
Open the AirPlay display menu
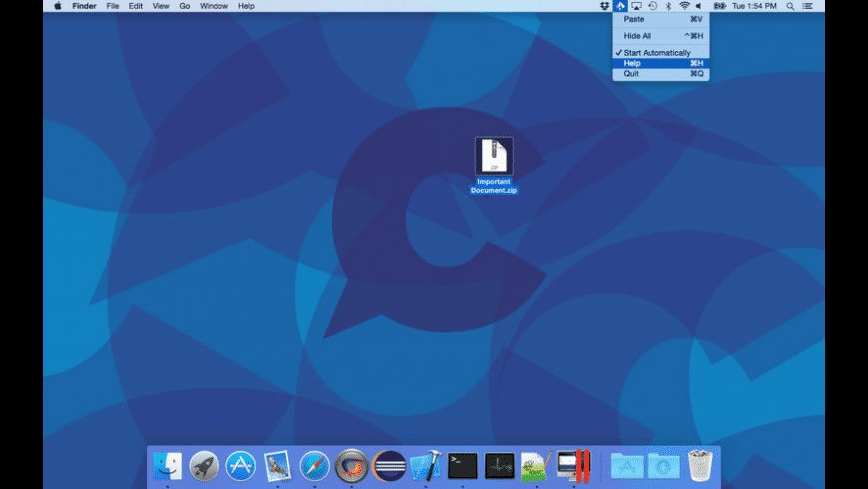(x=637, y=6)
